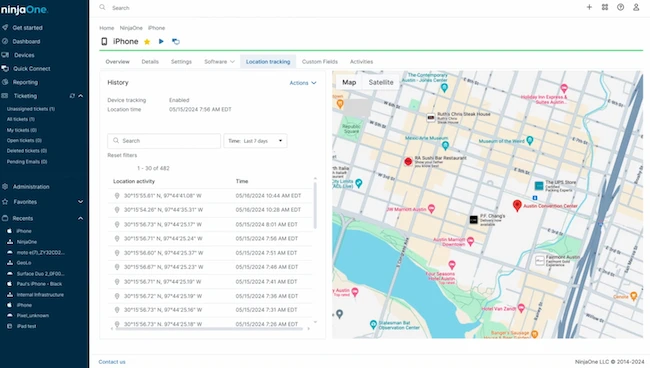Click the Location activity column header
This screenshot has width=650, height=368.
[134, 182]
